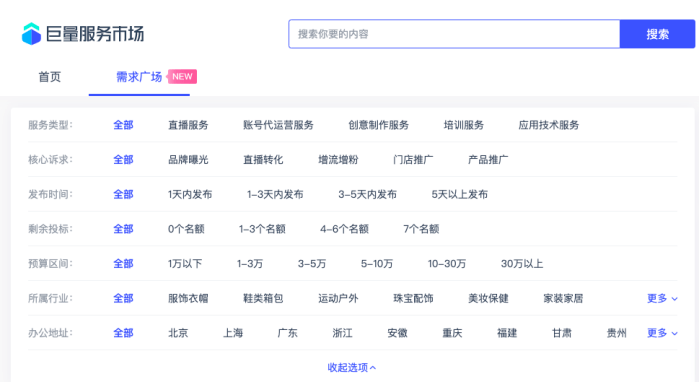The width and height of the screenshot is (699, 382).
Task: Choose the 鞋类箱包 industry
Action: point(263,298)
